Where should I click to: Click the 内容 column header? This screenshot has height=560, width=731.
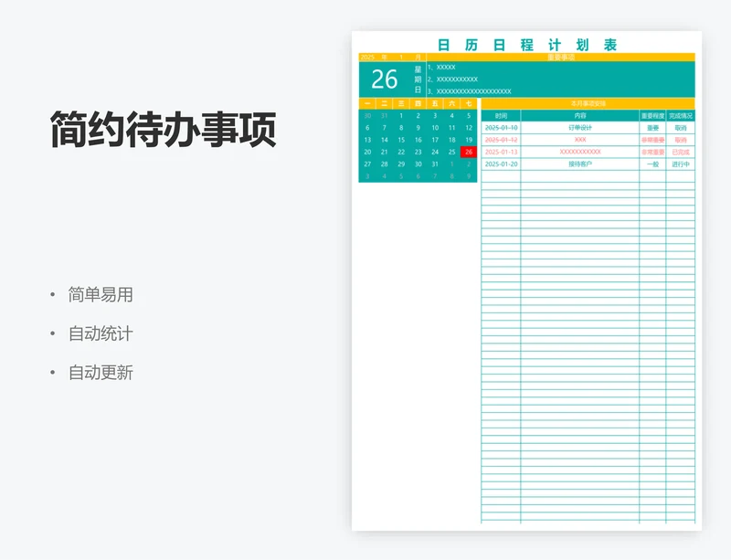click(x=579, y=116)
